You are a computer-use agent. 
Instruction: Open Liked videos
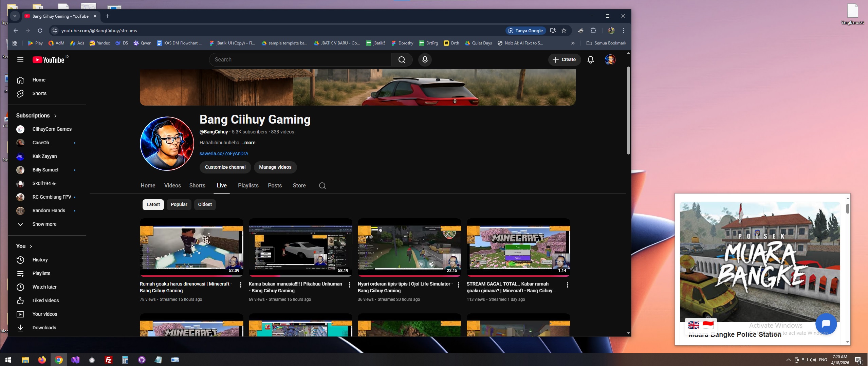pos(47,300)
